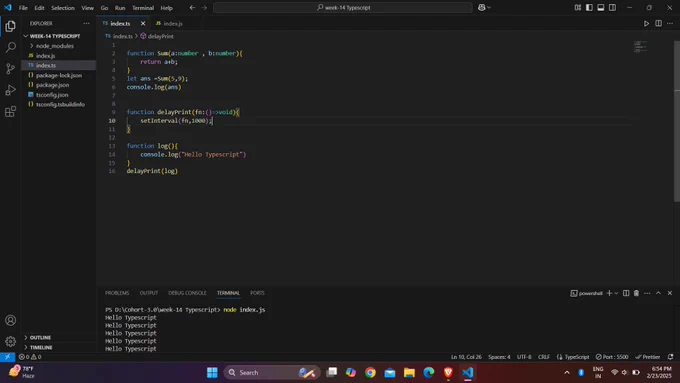Image resolution: width=680 pixels, height=383 pixels.
Task: Open terminal panel more actions ellipsis
Action: point(647,293)
